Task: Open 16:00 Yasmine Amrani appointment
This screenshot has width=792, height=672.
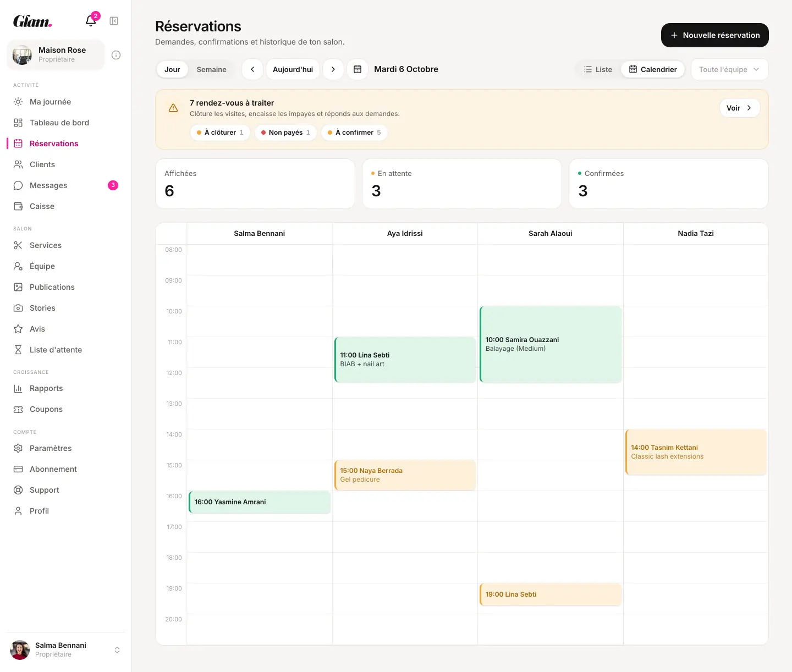Action: click(x=260, y=502)
